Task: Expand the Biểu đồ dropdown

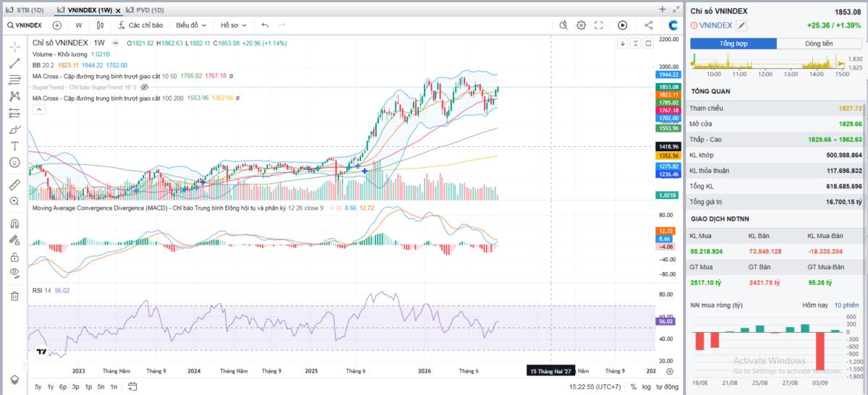Action: click(x=192, y=25)
